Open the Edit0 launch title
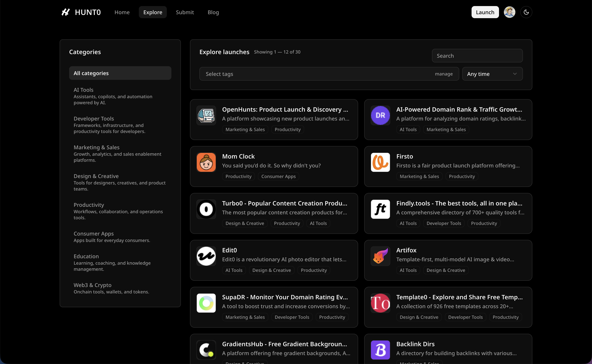 pyautogui.click(x=229, y=250)
